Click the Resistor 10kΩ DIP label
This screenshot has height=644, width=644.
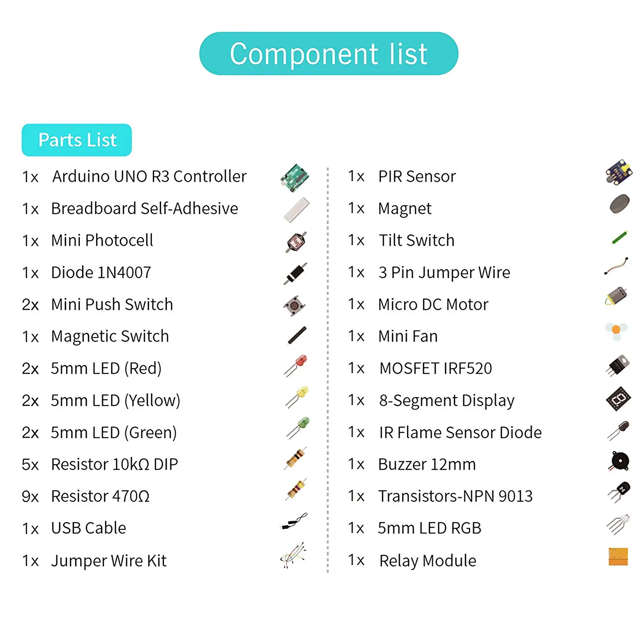[115, 465]
